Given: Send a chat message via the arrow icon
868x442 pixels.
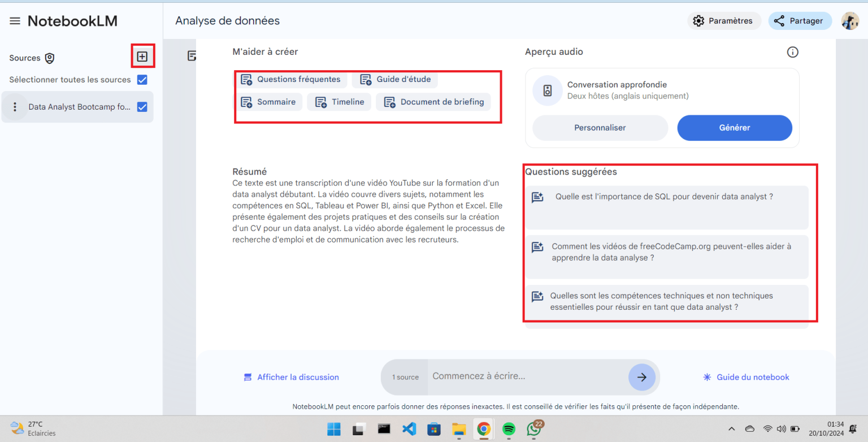Looking at the screenshot, I should pyautogui.click(x=642, y=376).
